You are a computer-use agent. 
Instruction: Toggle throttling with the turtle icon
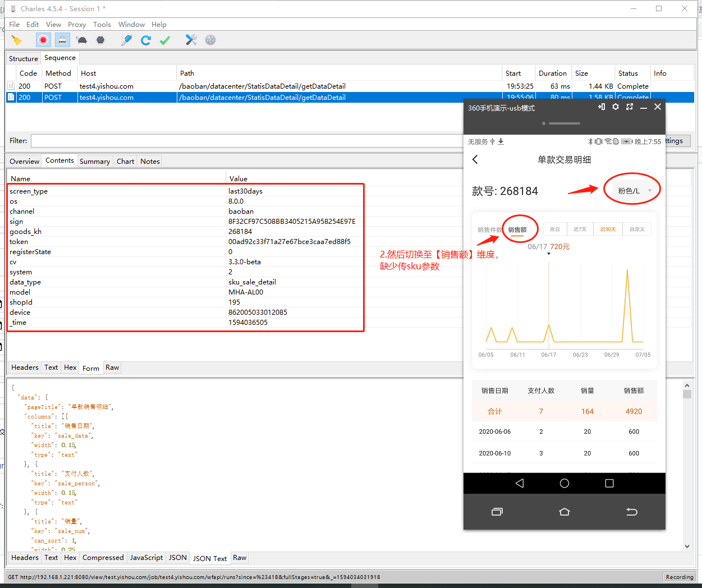[82, 40]
